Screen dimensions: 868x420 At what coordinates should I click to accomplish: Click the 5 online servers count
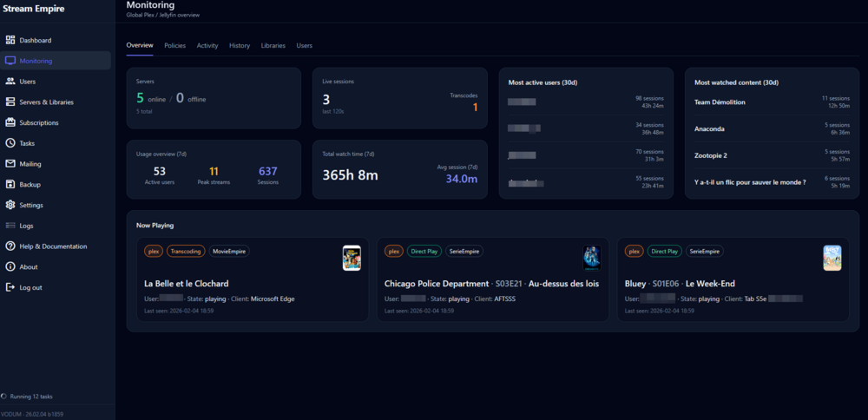pyautogui.click(x=140, y=98)
